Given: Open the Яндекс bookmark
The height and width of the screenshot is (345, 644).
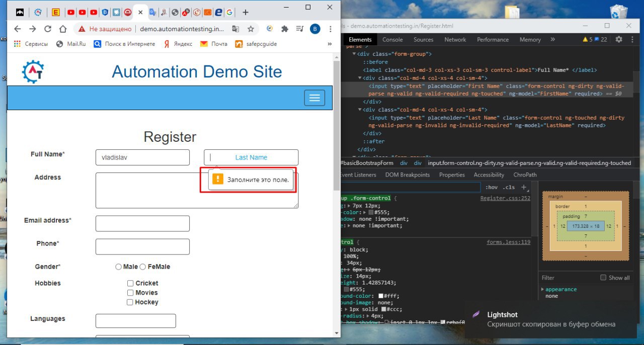Looking at the screenshot, I should [x=178, y=44].
